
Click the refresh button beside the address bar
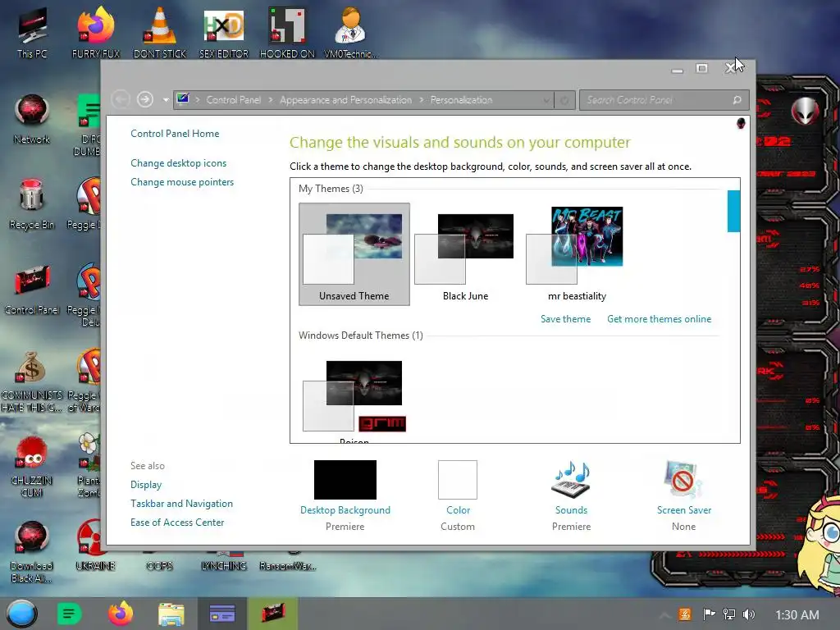[x=564, y=100]
